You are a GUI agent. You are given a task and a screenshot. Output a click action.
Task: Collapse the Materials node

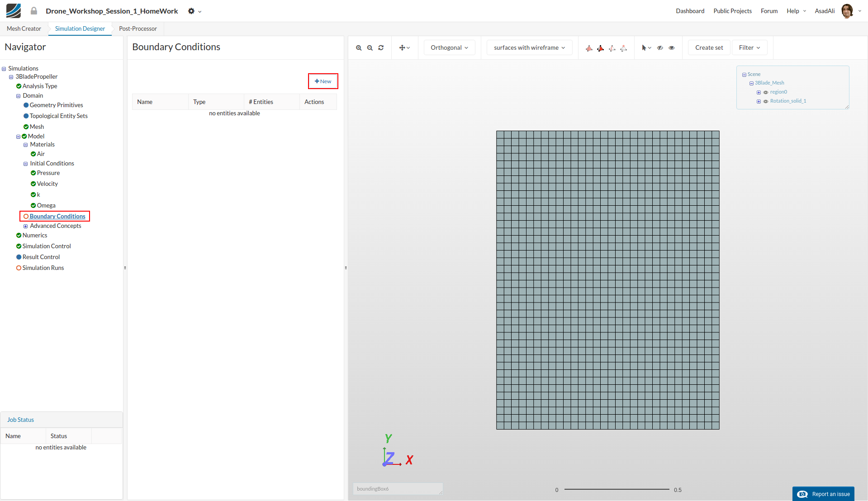click(x=26, y=145)
